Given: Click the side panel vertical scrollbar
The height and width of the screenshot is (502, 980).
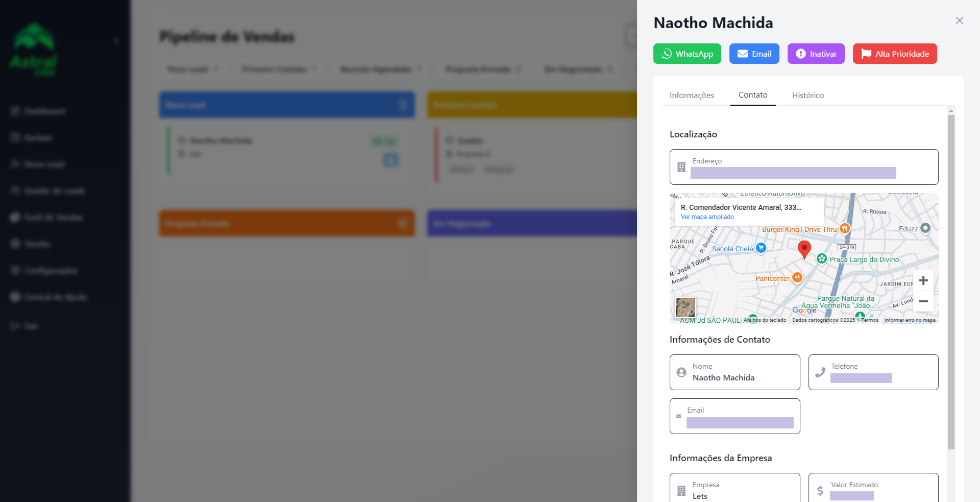Looking at the screenshot, I should [x=950, y=281].
